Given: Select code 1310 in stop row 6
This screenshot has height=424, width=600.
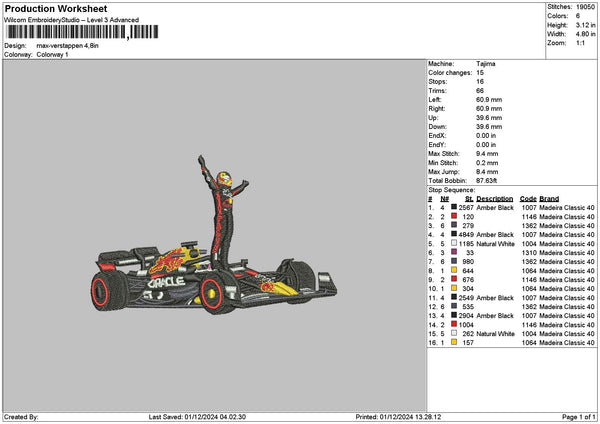Looking at the screenshot, I should (x=529, y=253).
